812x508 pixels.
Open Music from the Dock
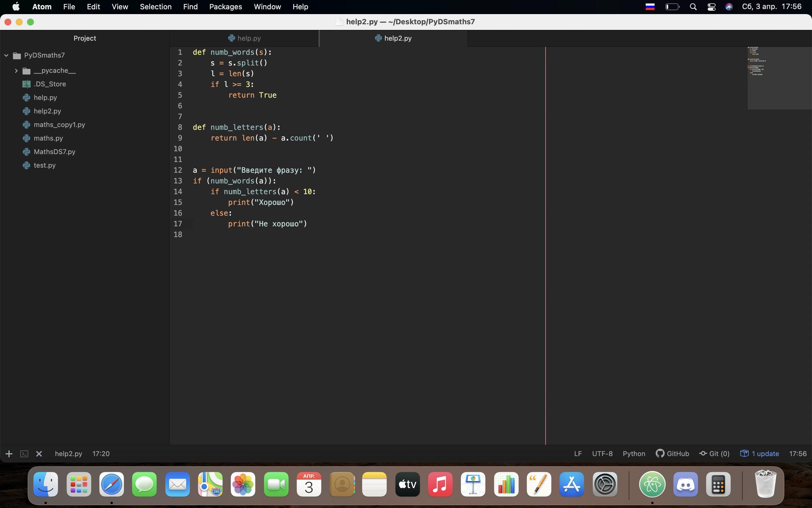click(x=440, y=485)
